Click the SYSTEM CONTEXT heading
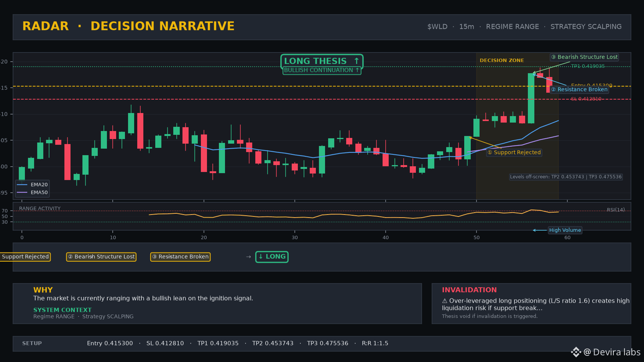This screenshot has height=362, width=644. [x=62, y=310]
